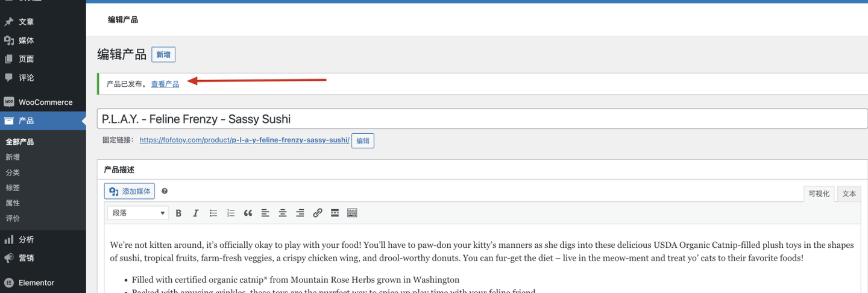Click the pages icon beside 页面

9,59
